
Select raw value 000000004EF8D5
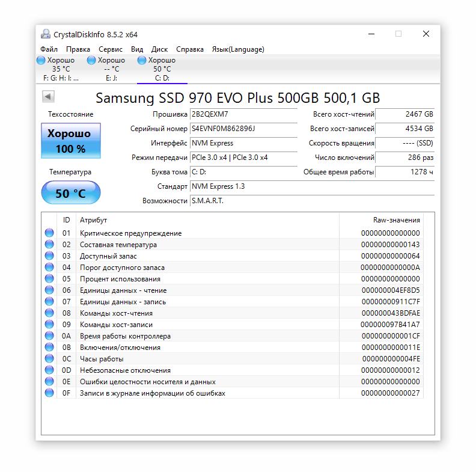[x=391, y=290]
